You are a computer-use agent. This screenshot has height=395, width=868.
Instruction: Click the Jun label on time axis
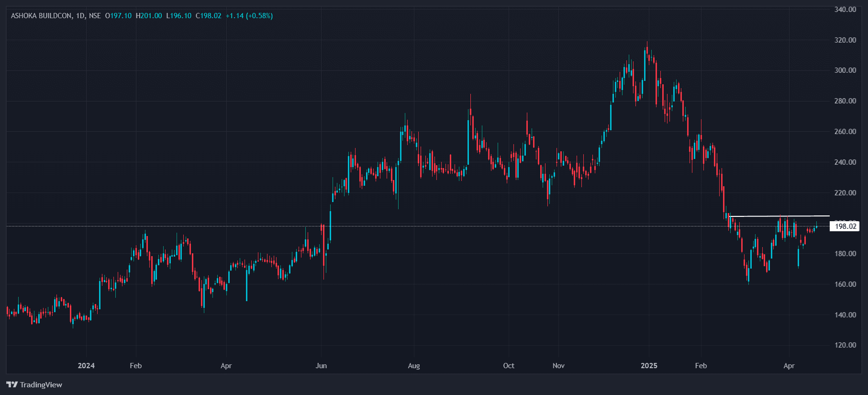point(321,366)
